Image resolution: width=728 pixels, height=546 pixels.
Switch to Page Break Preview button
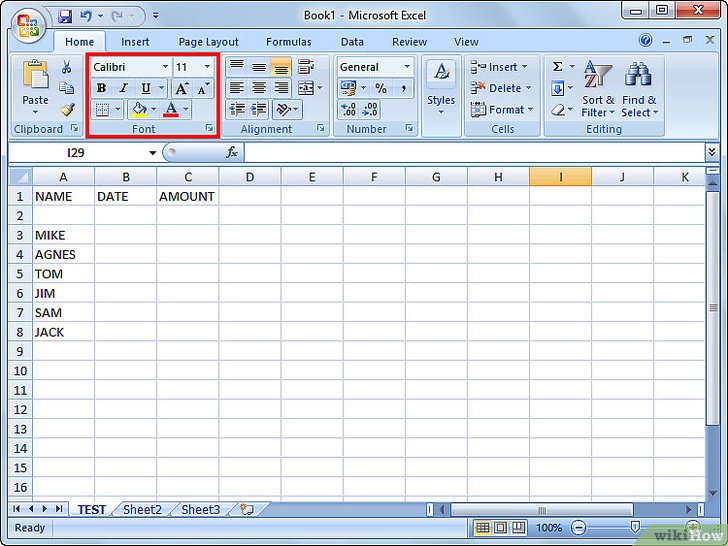(x=518, y=527)
